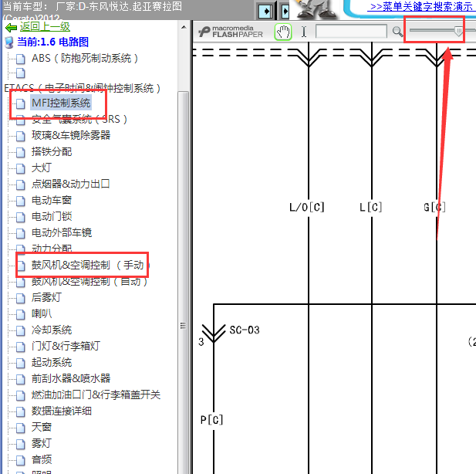The width and height of the screenshot is (476, 474).
Task: Click the FlashPaper search magnifier icon
Action: click(x=397, y=32)
